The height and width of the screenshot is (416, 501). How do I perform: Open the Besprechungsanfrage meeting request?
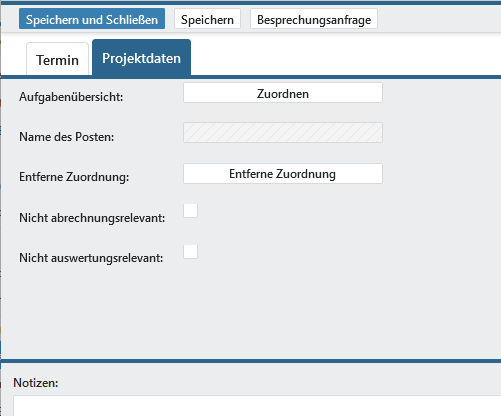[314, 19]
